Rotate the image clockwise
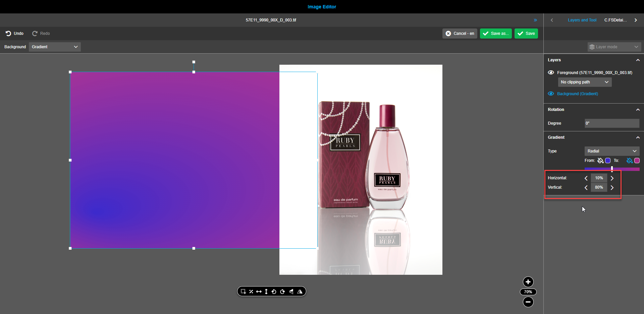This screenshot has width=644, height=314. (283, 291)
